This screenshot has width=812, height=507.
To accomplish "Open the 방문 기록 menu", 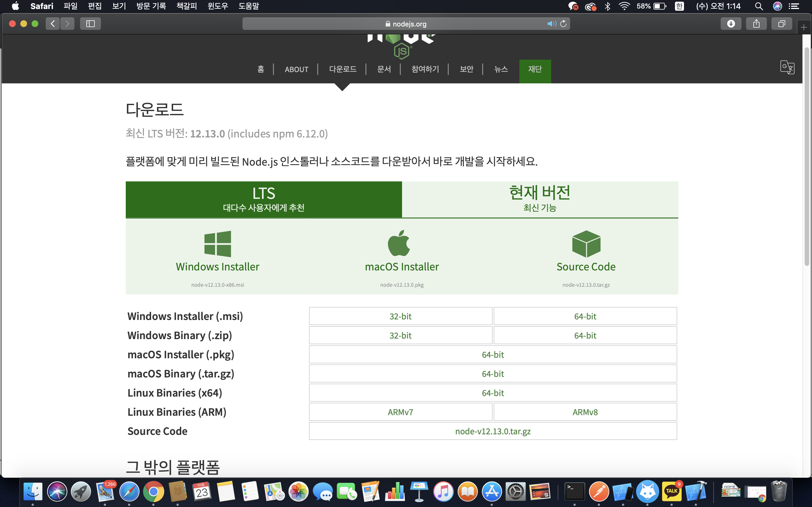I will click(151, 6).
